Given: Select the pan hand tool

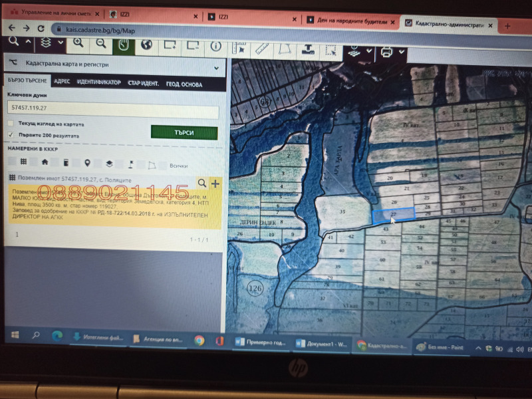Looking at the screenshot, I should pos(124,45).
